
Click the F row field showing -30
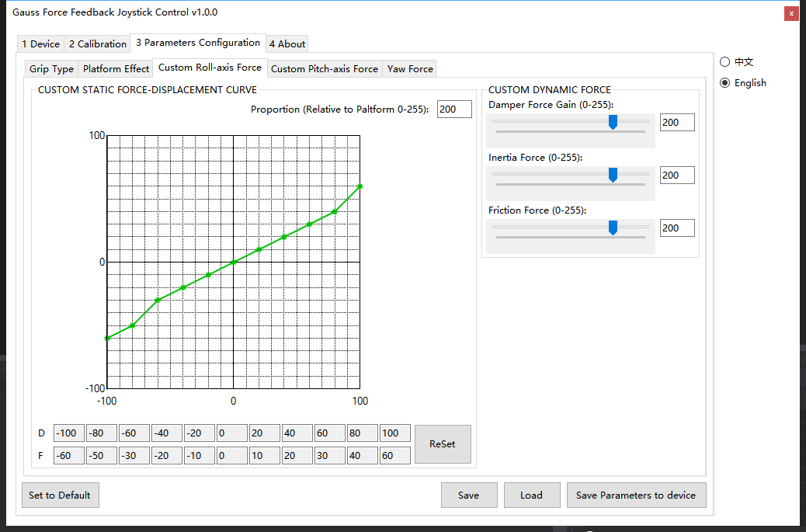[x=134, y=455]
